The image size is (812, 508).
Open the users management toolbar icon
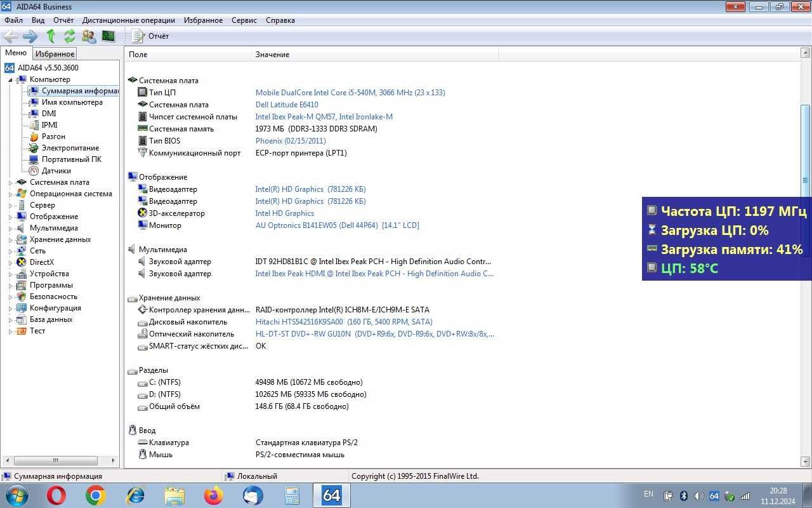point(89,36)
